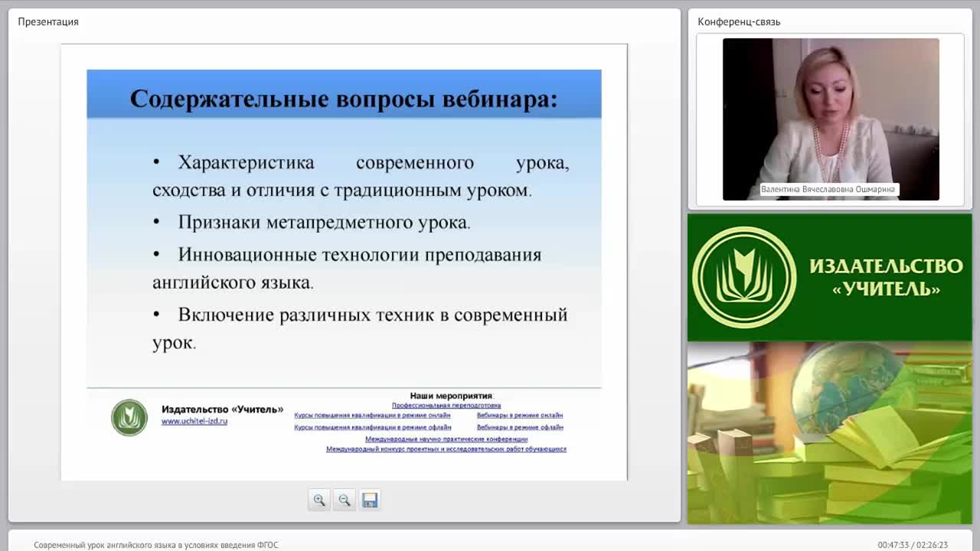Click the ИЗДАТЕЛЬСТВО «УЧИТЕЛЬ» banner text
Screen dimensions: 980x551
coord(886,277)
